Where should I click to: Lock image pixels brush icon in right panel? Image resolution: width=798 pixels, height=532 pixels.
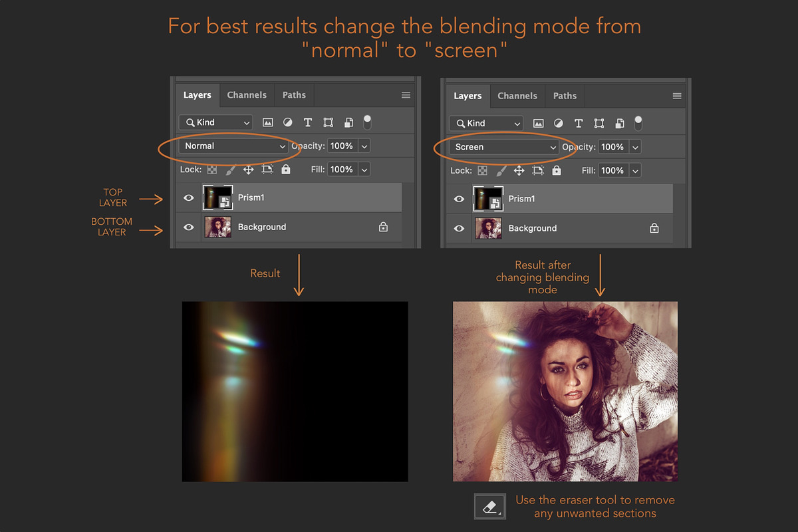(501, 171)
